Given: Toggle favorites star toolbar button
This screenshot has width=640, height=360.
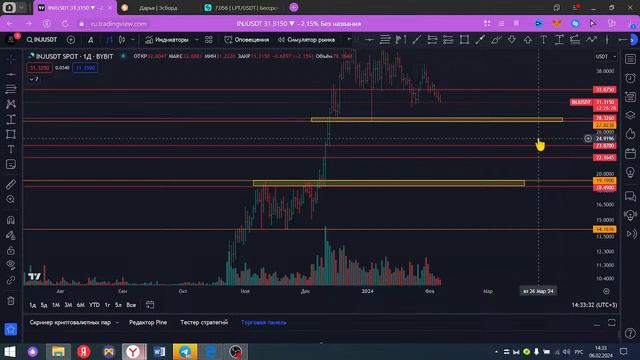Looking at the screenshot, I should coord(11,329).
